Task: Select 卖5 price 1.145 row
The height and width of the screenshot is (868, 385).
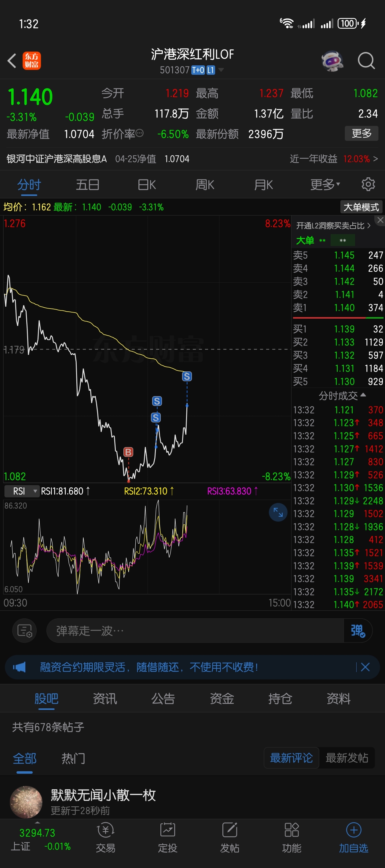Action: (x=338, y=255)
